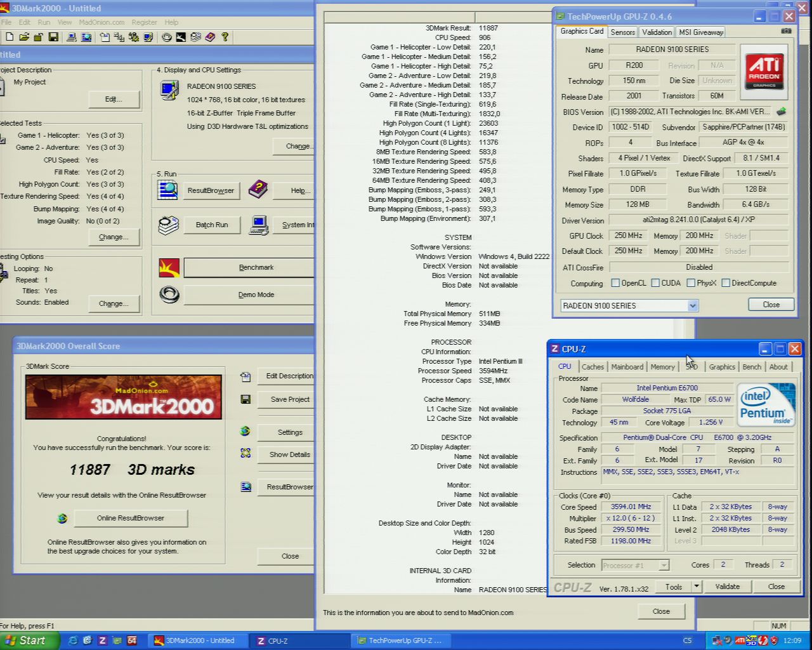Image resolution: width=812 pixels, height=650 pixels.
Task: Click the Open project folder toolbar icon
Action: 24,37
